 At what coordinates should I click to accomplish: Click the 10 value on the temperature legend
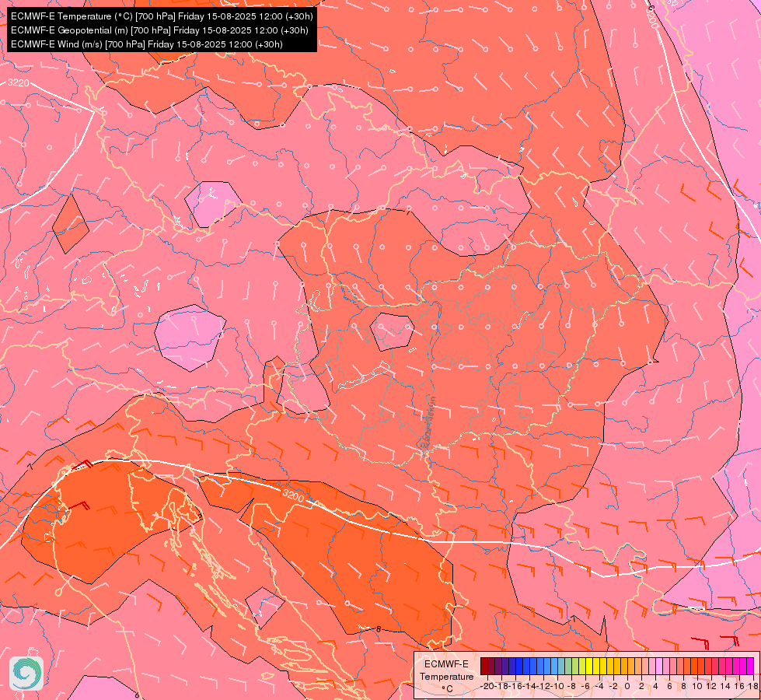pos(697,686)
